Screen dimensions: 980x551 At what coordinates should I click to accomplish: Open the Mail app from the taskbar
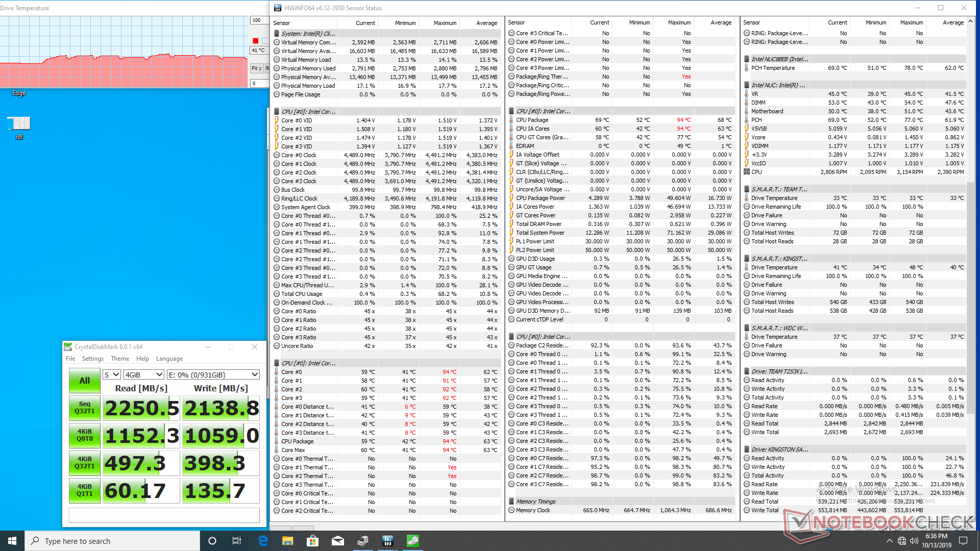point(338,541)
